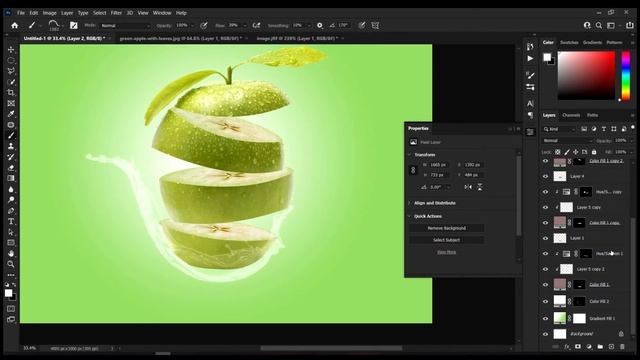
Task: Create a new layer icon
Action: (x=611, y=347)
